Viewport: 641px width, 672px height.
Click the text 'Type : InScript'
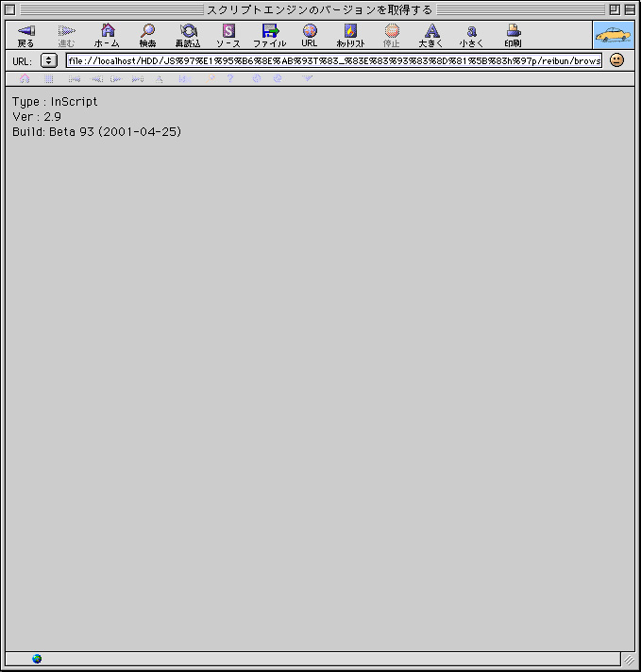click(x=55, y=102)
